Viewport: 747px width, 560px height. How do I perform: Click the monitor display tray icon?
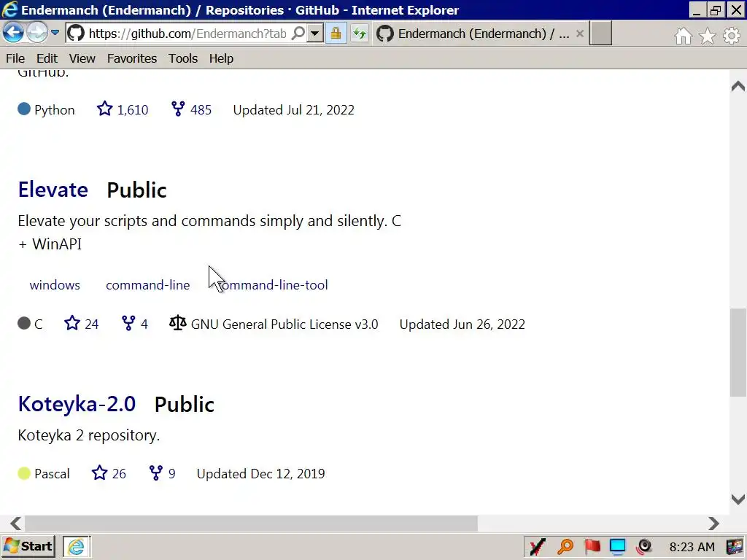pyautogui.click(x=617, y=547)
